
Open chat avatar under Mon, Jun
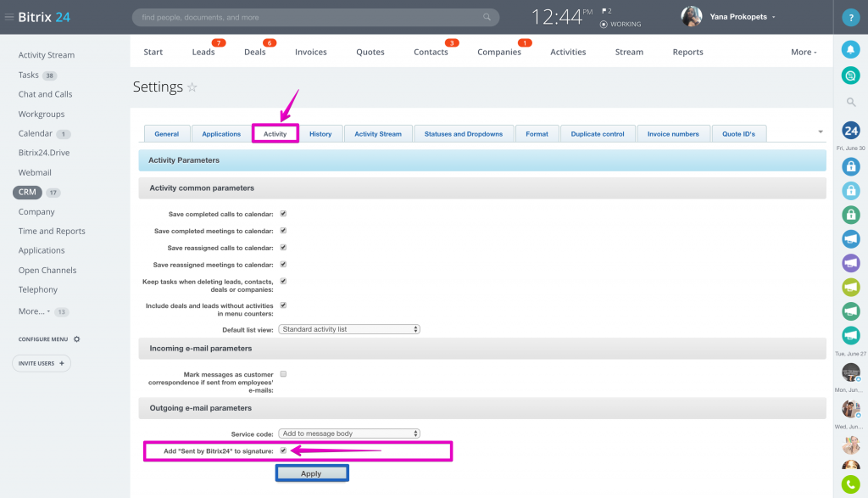coord(851,408)
